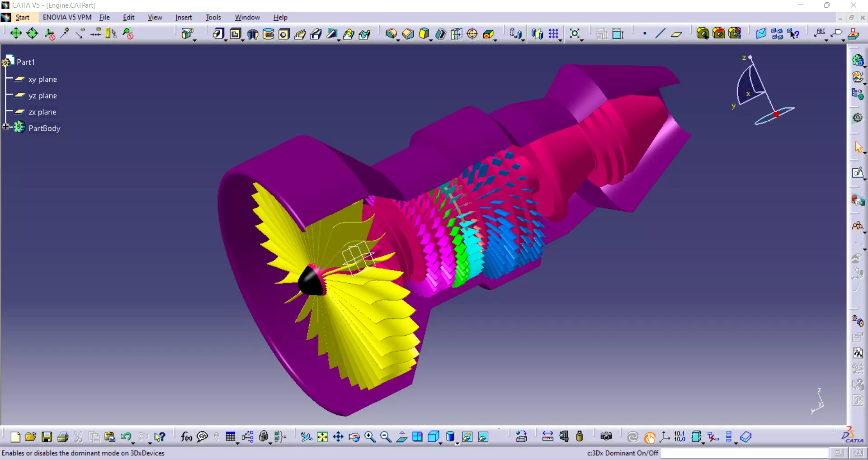Select the Pad extrusion tool
The image size is (868, 460).
[x=218, y=34]
